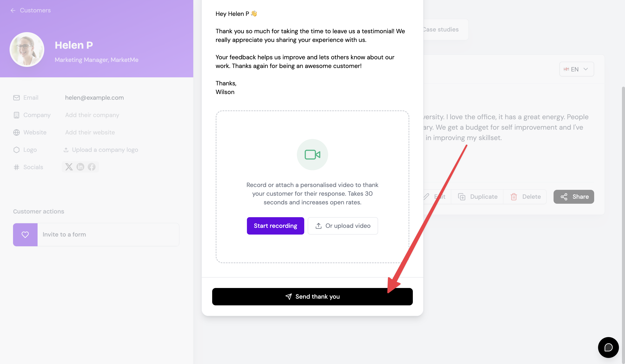625x364 pixels.
Task: Switch to the Case studies tab
Action: pyautogui.click(x=440, y=30)
